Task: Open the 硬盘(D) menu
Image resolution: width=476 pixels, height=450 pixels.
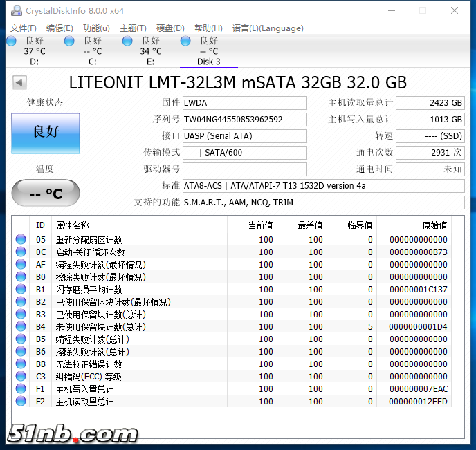Action: (170, 28)
